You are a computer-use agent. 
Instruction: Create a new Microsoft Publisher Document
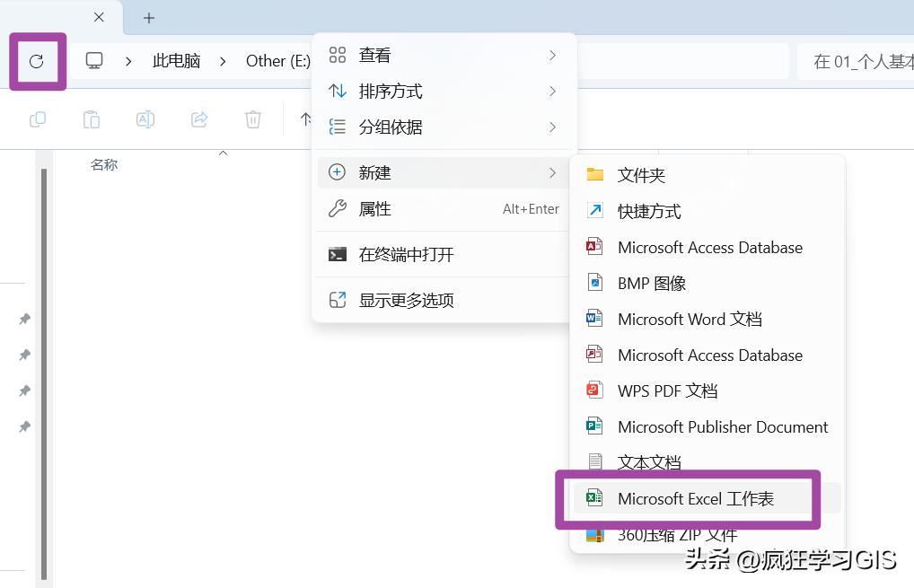707,426
